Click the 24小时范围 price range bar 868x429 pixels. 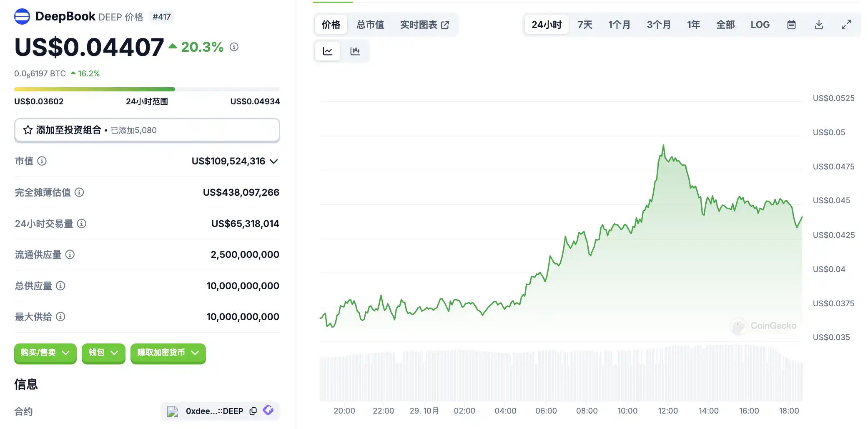(x=147, y=89)
